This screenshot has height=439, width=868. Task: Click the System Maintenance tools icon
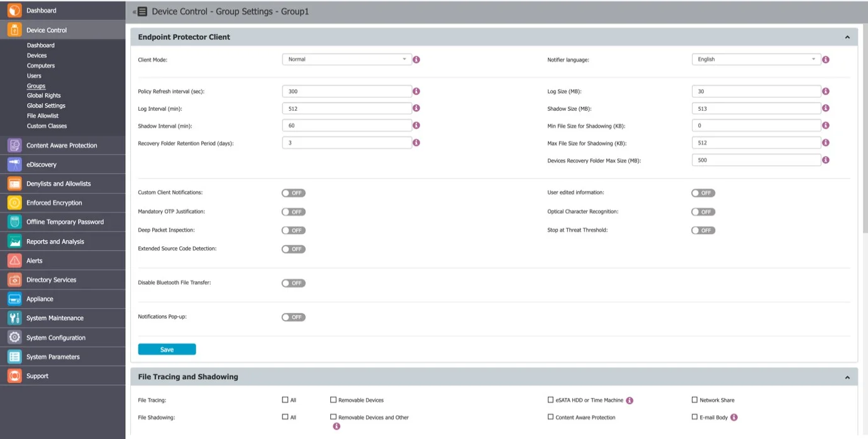pos(14,318)
